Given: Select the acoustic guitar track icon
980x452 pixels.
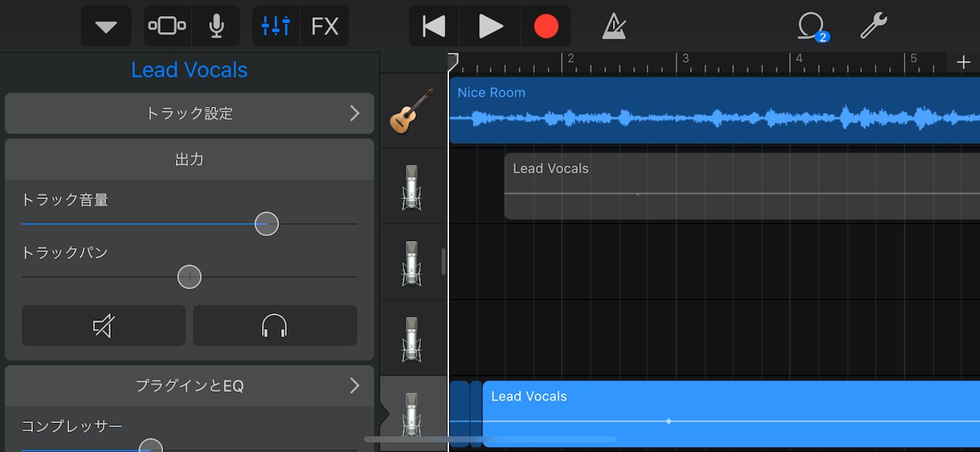Looking at the screenshot, I should [x=412, y=111].
